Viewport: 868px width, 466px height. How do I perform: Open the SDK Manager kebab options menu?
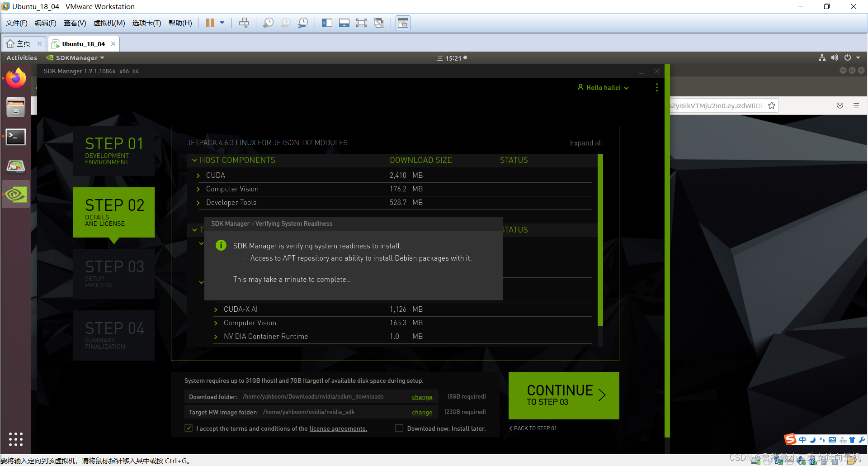point(657,87)
